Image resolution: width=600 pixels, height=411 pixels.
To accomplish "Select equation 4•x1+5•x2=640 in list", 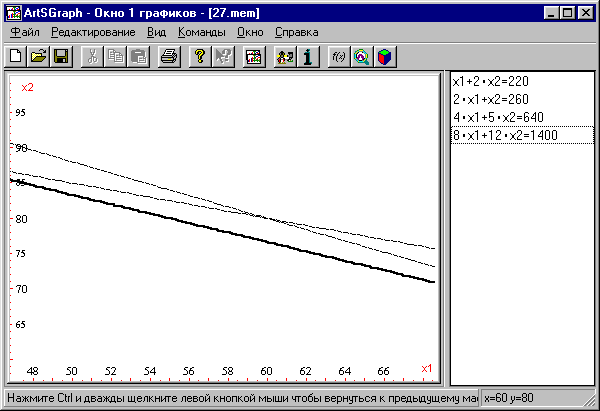I will point(503,117).
